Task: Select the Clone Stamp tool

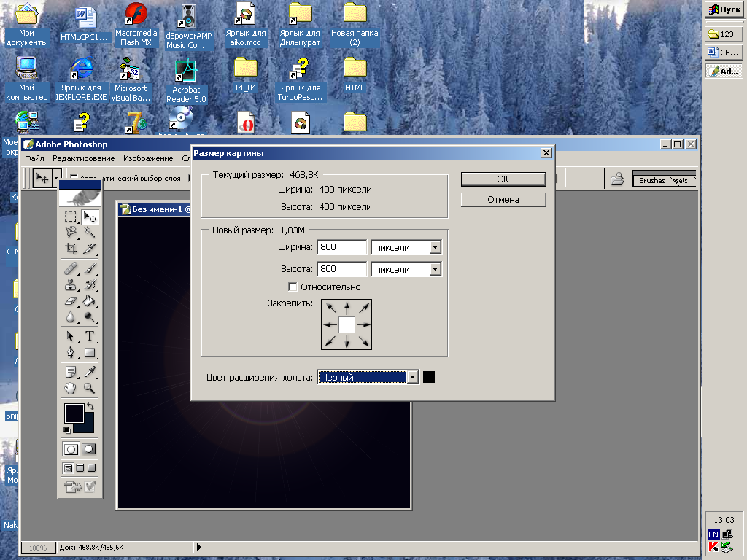Action: tap(71, 285)
